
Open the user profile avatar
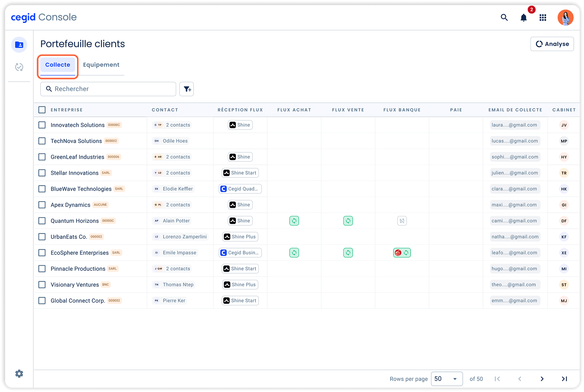pos(565,18)
